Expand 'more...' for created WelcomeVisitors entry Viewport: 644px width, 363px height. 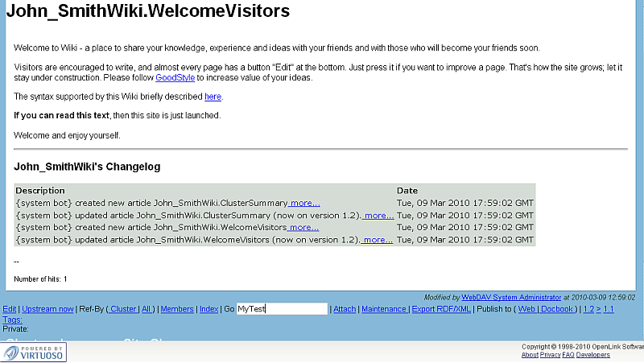click(303, 228)
